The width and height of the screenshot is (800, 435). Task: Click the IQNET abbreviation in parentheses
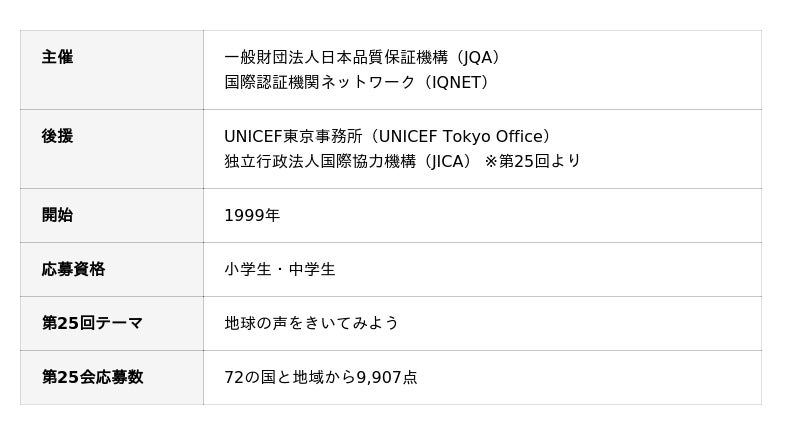(x=457, y=82)
